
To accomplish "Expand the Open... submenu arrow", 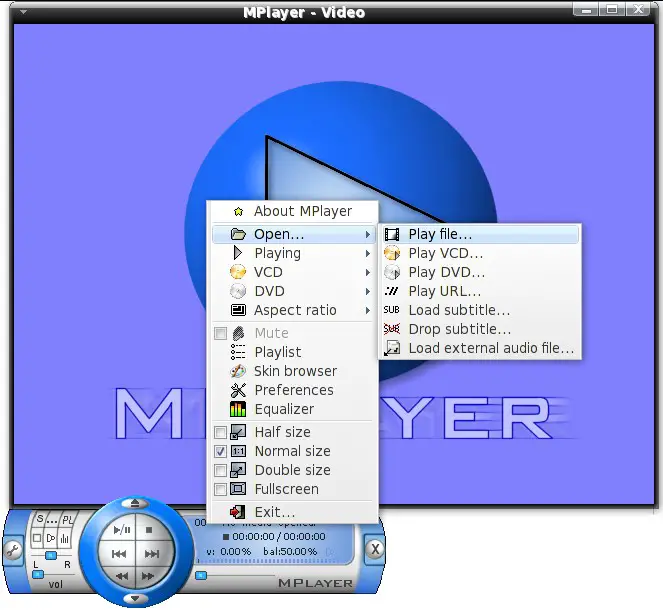I will (368, 235).
